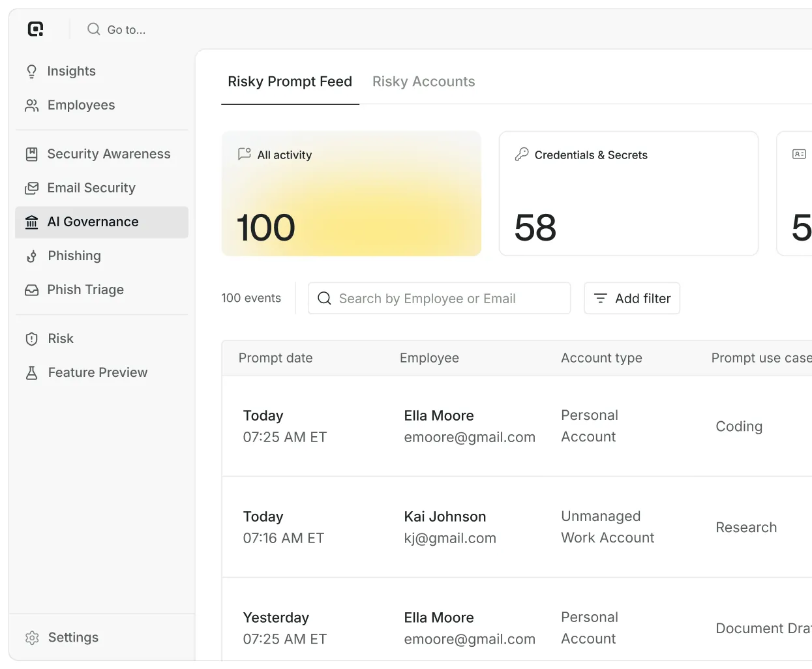
Task: Click the Account type column header
Action: tap(601, 358)
